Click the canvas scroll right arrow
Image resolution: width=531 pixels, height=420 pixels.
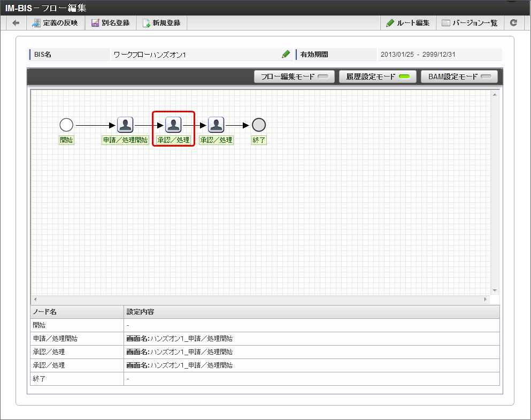coord(486,300)
